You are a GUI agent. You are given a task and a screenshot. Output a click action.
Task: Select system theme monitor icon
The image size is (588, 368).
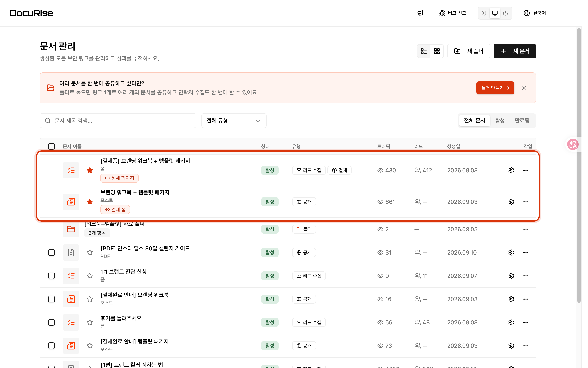tap(495, 13)
